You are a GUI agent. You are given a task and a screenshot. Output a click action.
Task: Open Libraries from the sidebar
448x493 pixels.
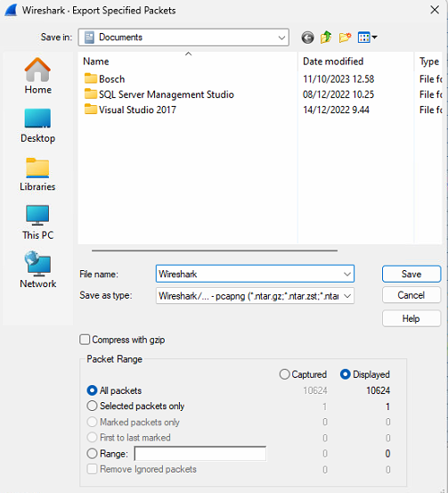tap(37, 174)
